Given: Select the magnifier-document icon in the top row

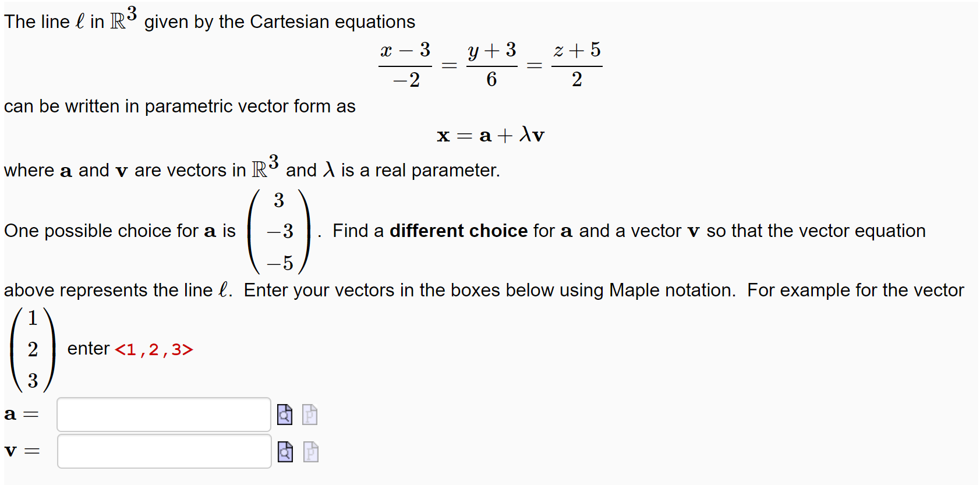Looking at the screenshot, I should click(x=284, y=413).
